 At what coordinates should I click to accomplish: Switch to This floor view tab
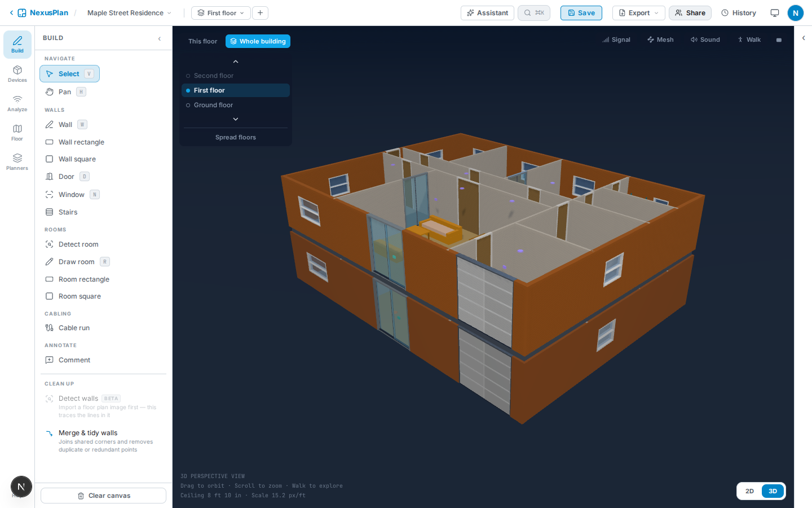pyautogui.click(x=202, y=41)
